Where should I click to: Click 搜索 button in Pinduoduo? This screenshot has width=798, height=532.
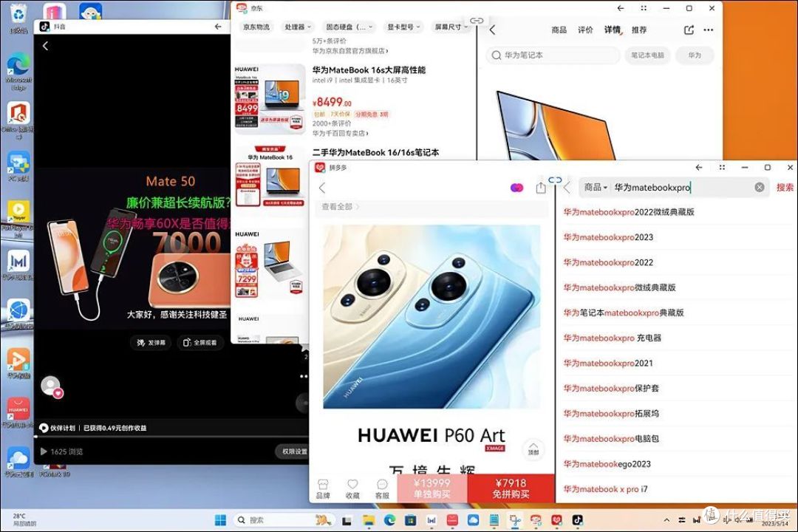point(785,188)
